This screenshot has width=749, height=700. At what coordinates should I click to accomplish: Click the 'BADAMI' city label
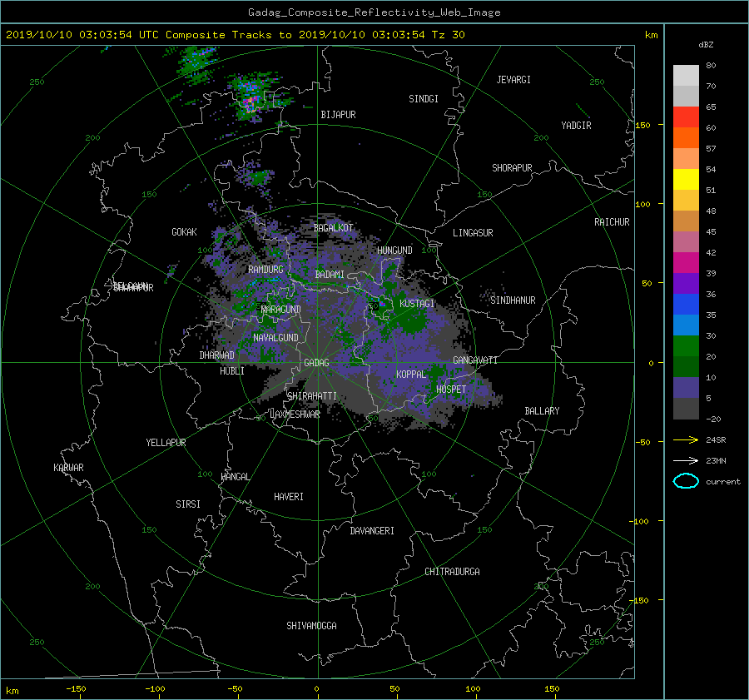coord(330,275)
